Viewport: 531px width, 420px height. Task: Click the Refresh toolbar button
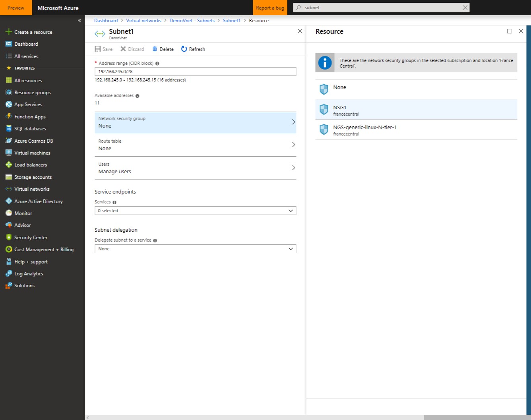(193, 49)
